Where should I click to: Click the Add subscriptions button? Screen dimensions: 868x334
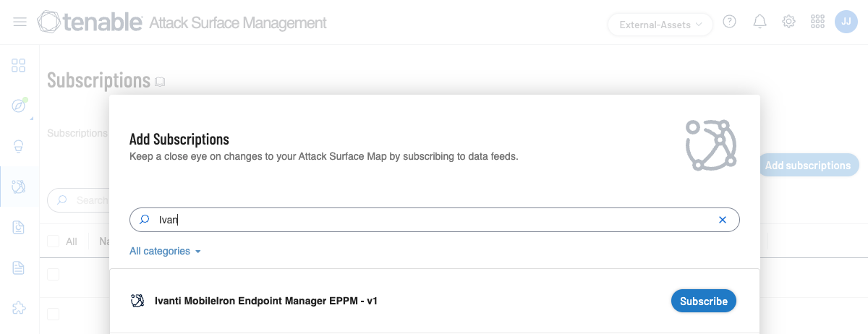pos(808,166)
